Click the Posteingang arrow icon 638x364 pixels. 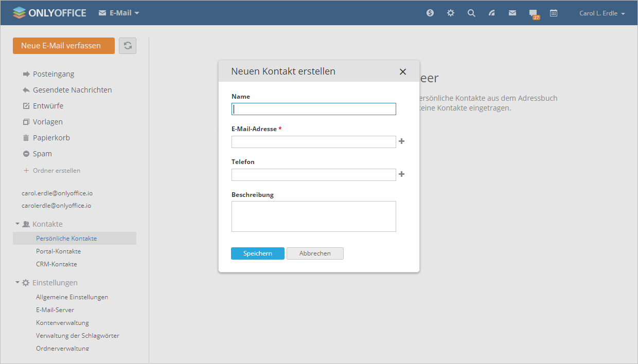point(26,74)
